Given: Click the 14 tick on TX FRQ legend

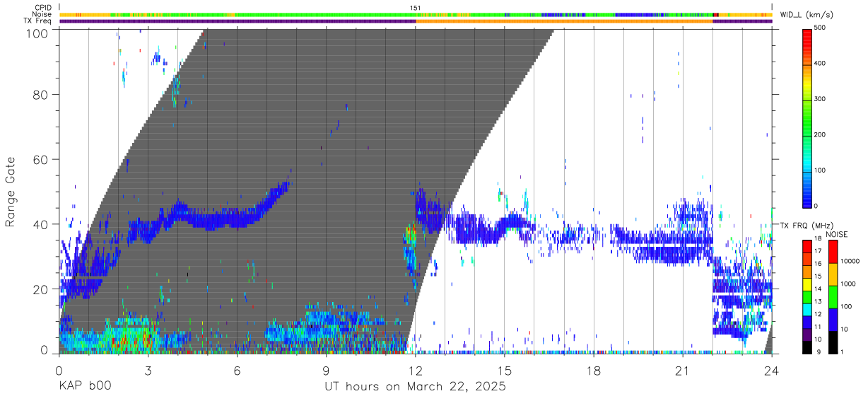Looking at the screenshot, I should (818, 289).
